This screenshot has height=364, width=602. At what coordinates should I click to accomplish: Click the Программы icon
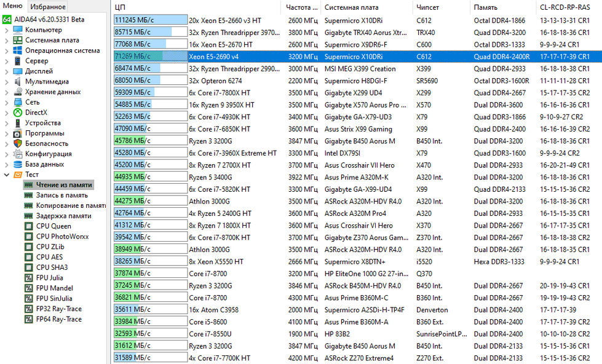18,133
